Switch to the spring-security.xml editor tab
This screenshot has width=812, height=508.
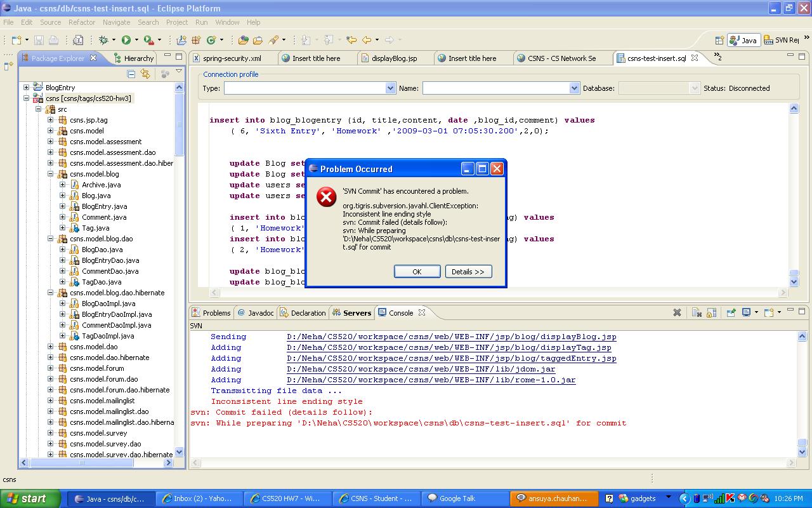click(x=232, y=58)
